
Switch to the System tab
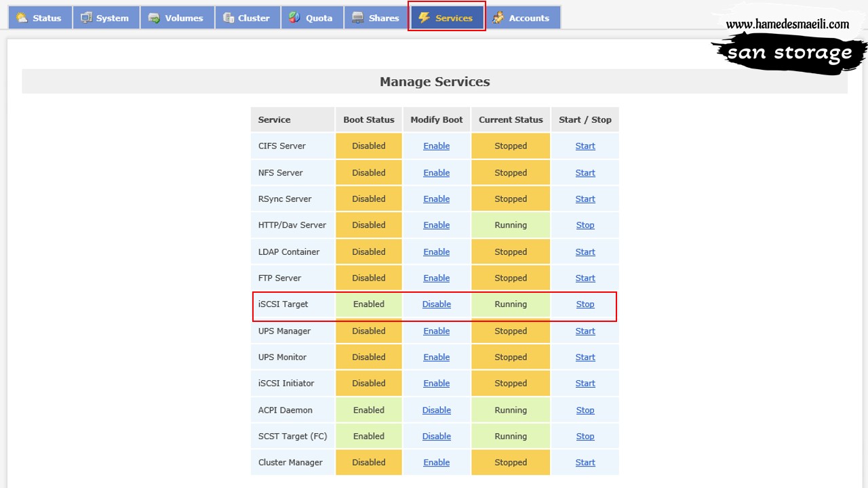105,18
